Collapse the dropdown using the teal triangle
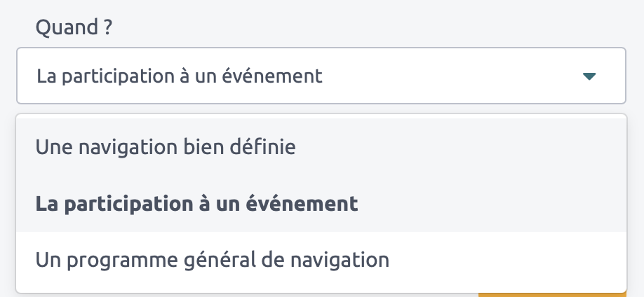The height and width of the screenshot is (297, 644). click(x=589, y=76)
